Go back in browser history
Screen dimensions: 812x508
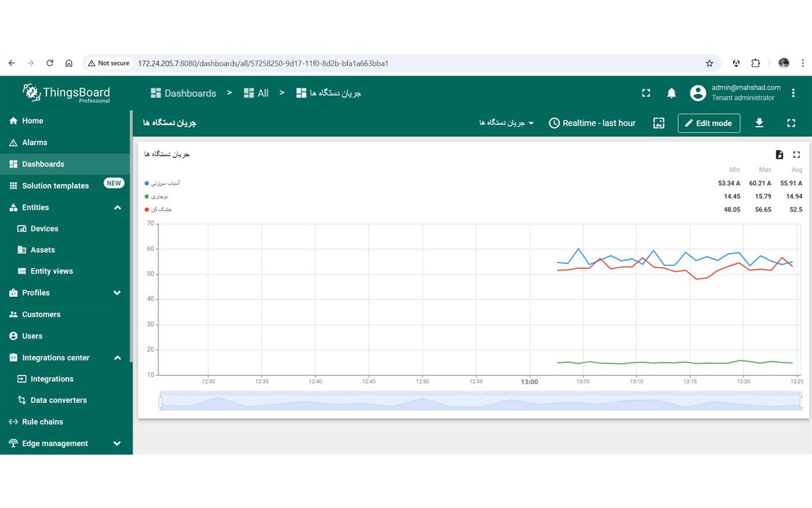(x=12, y=63)
